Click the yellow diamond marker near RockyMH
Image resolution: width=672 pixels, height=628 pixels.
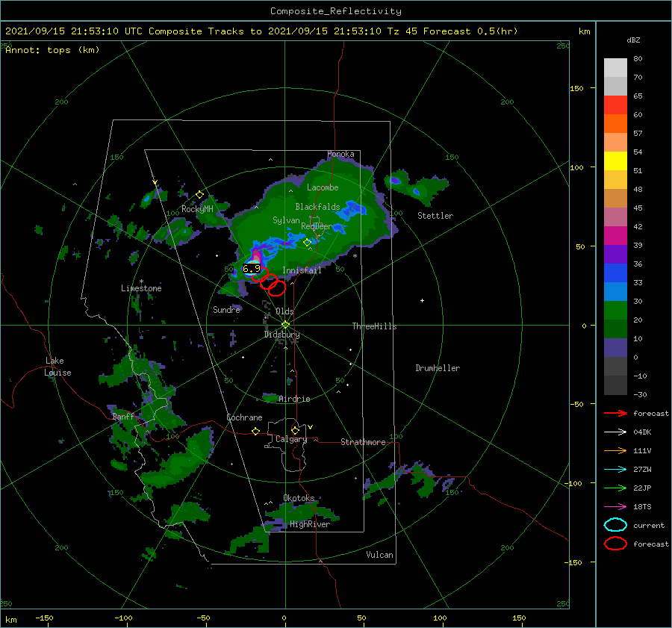pyautogui.click(x=199, y=195)
